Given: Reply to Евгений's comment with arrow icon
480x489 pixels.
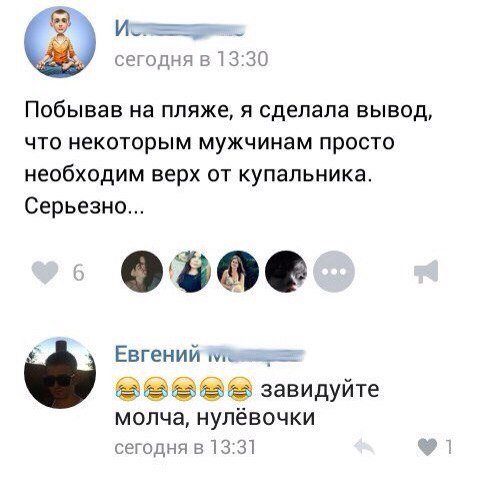Looking at the screenshot, I should click(x=364, y=447).
